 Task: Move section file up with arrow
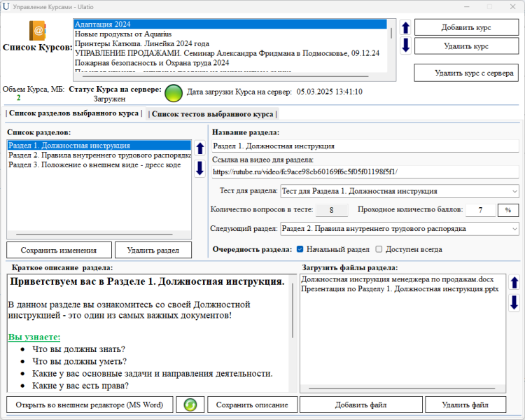[514, 283]
